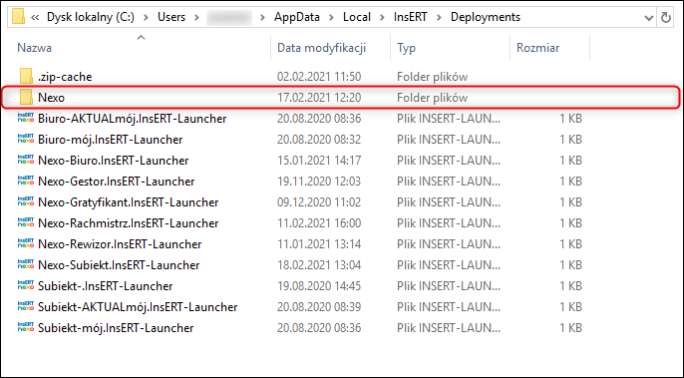Click the date 20.08.2020 08:32
This screenshot has height=378, width=684.
[319, 140]
